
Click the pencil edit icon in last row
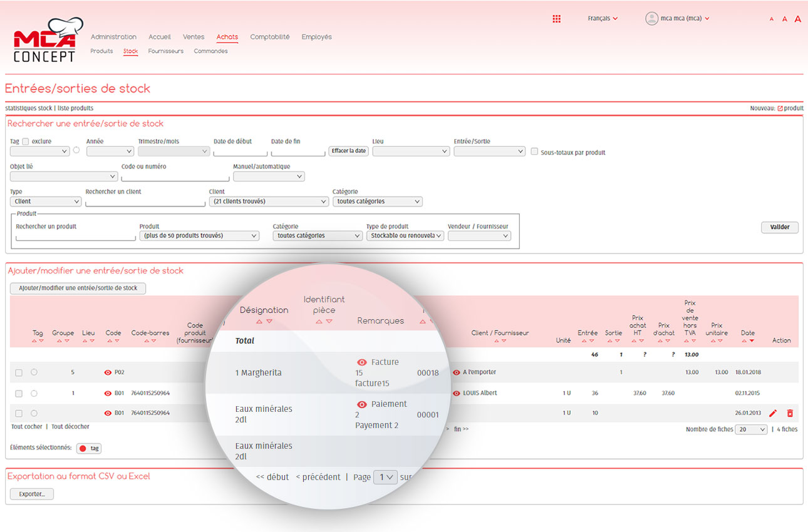[x=773, y=413]
